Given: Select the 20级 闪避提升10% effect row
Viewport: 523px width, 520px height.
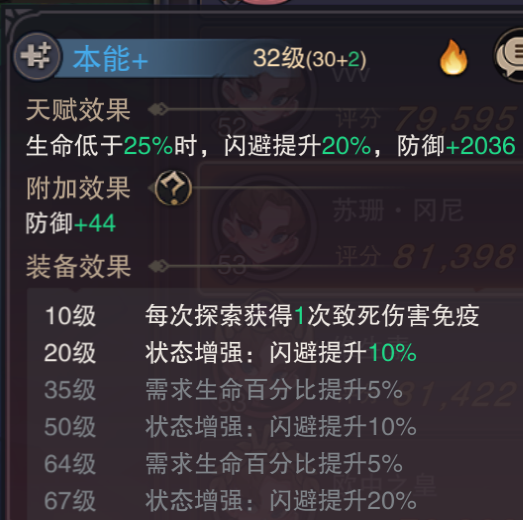Looking at the screenshot, I should (230, 353).
